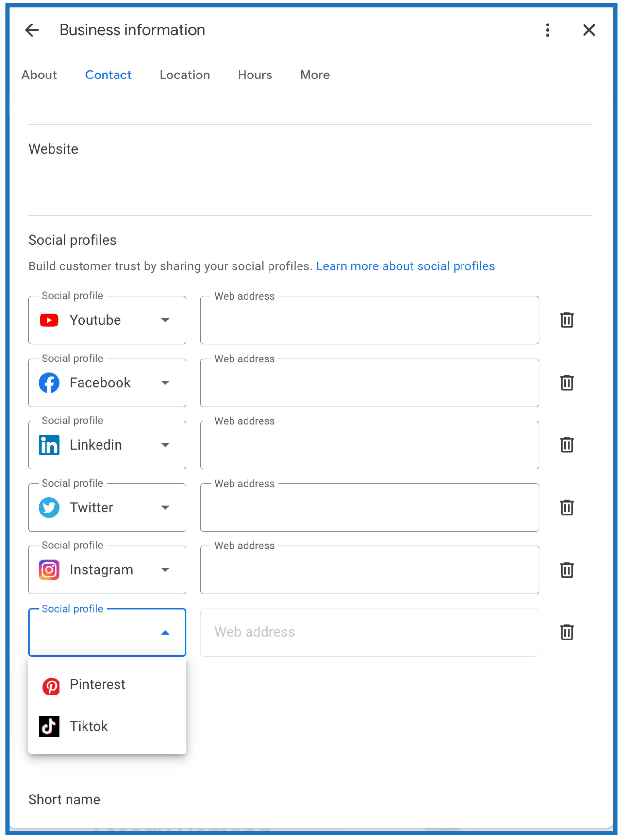Image resolution: width=623 pixels, height=840 pixels.
Task: Select Pinterest from the dropdown list
Action: pos(107,685)
